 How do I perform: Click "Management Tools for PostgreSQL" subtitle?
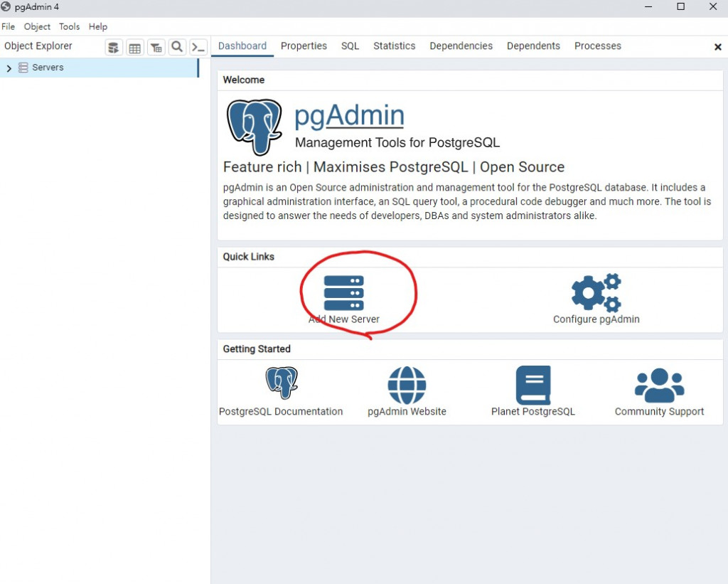397,143
